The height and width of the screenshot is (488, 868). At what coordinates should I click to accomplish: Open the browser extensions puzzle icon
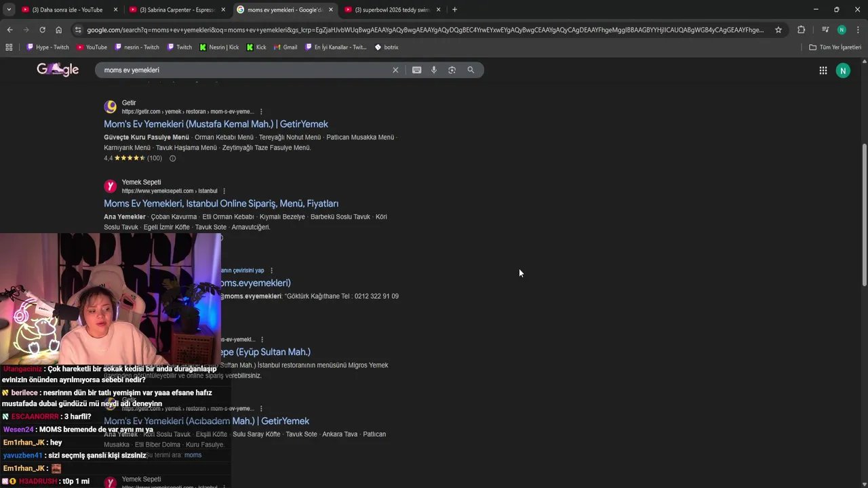point(801,30)
